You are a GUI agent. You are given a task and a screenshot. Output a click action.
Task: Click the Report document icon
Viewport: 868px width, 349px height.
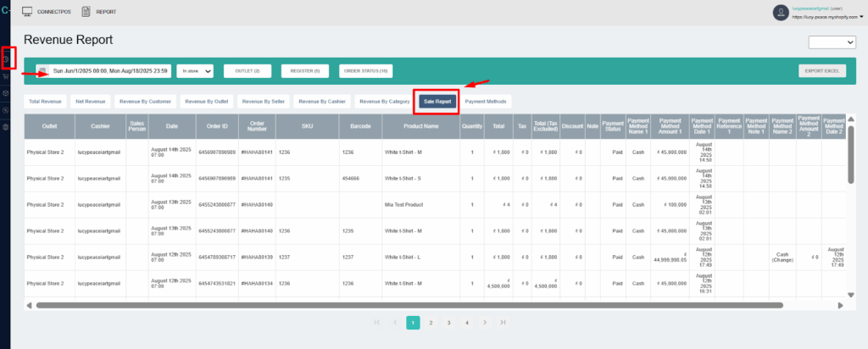86,13
